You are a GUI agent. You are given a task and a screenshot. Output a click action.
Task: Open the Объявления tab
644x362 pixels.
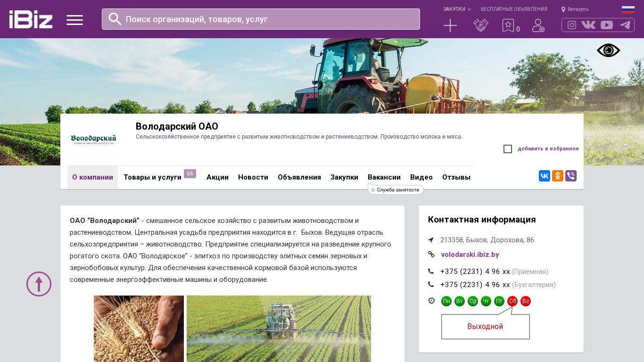click(x=299, y=177)
